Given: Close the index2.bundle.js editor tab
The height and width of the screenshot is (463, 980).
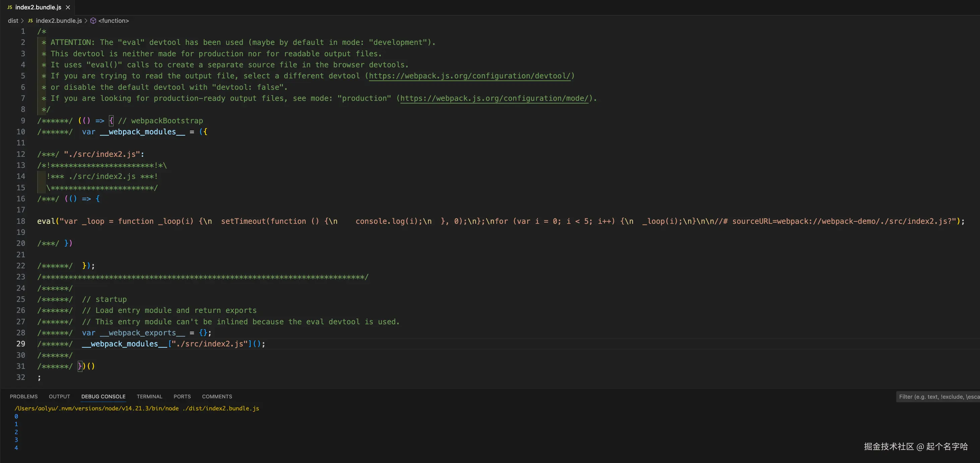Looking at the screenshot, I should 68,7.
